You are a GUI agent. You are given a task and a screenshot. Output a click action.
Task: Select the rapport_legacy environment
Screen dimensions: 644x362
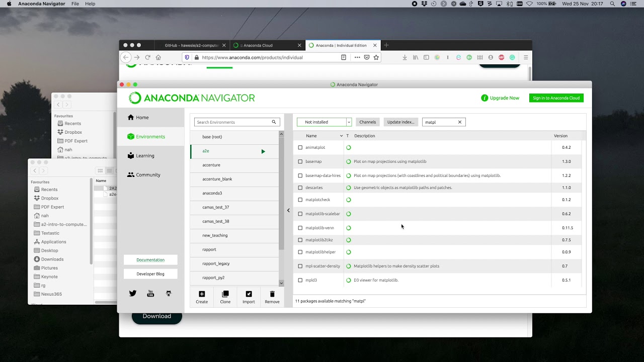(x=234, y=263)
